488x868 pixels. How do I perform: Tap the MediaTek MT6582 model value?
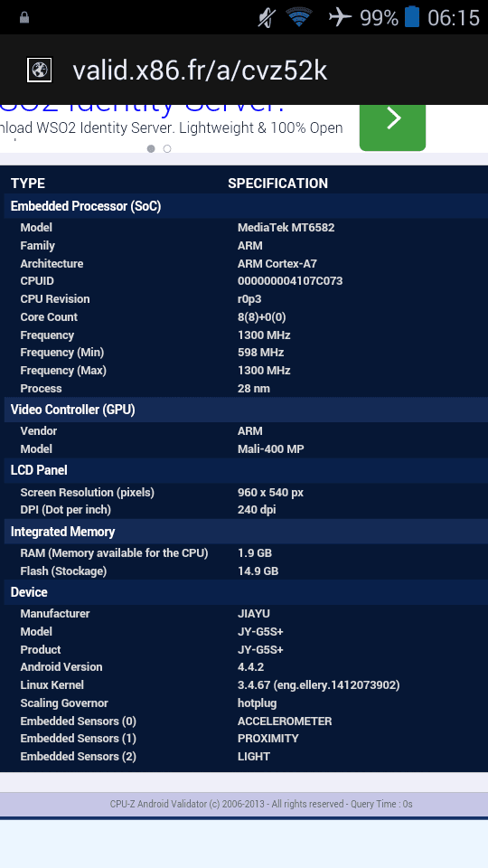click(x=286, y=228)
